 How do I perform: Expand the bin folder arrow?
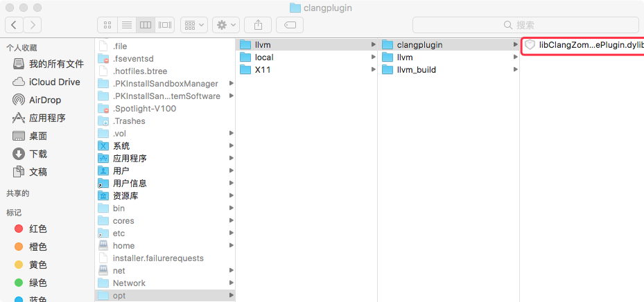(x=232, y=208)
